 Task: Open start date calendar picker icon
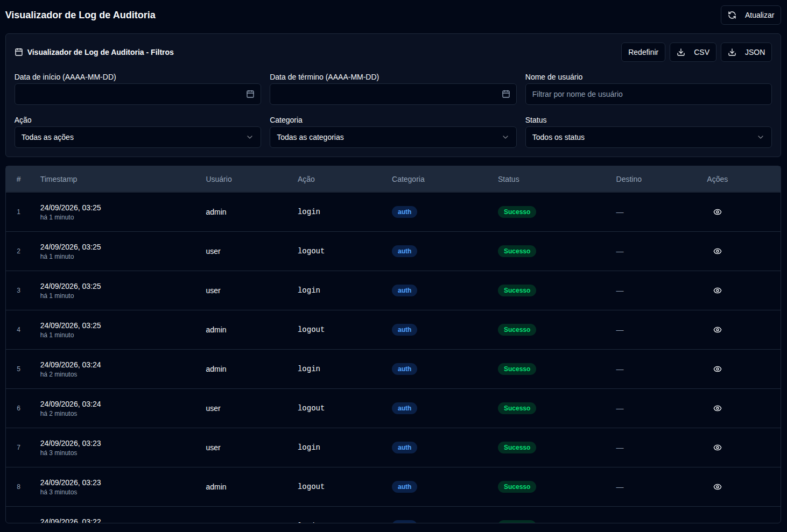point(250,94)
